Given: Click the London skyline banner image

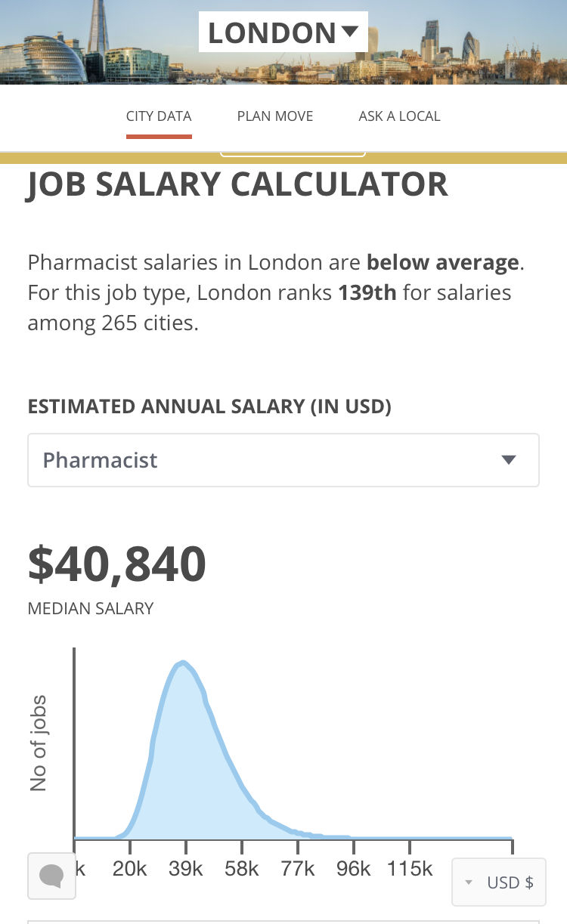Looking at the screenshot, I should tap(469, 45).
